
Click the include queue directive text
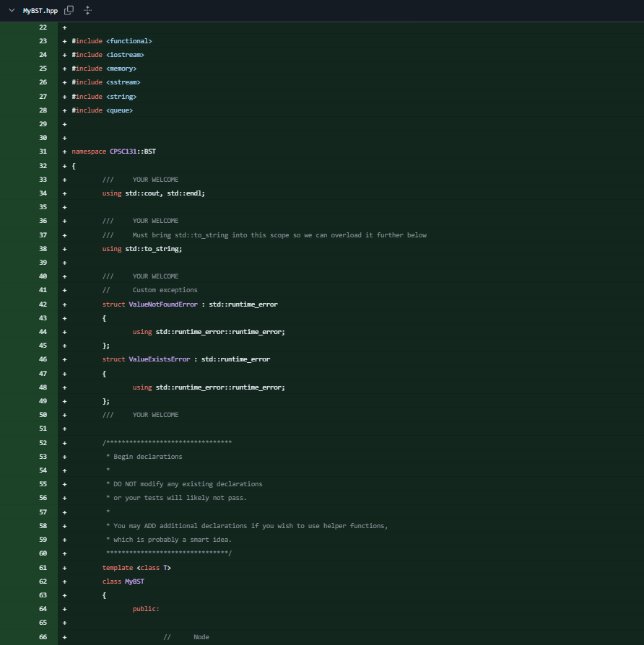point(101,110)
